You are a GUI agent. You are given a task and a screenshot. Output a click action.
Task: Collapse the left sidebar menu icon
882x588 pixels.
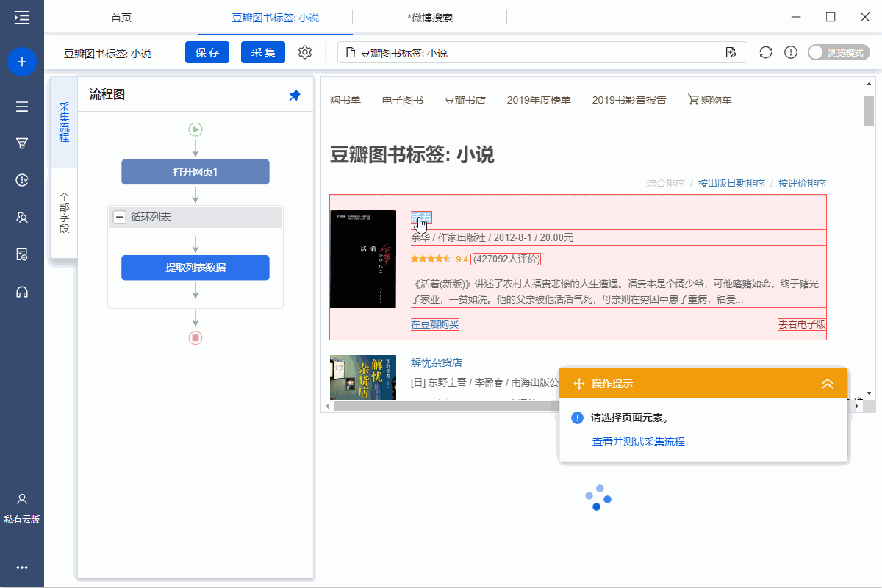(22, 18)
